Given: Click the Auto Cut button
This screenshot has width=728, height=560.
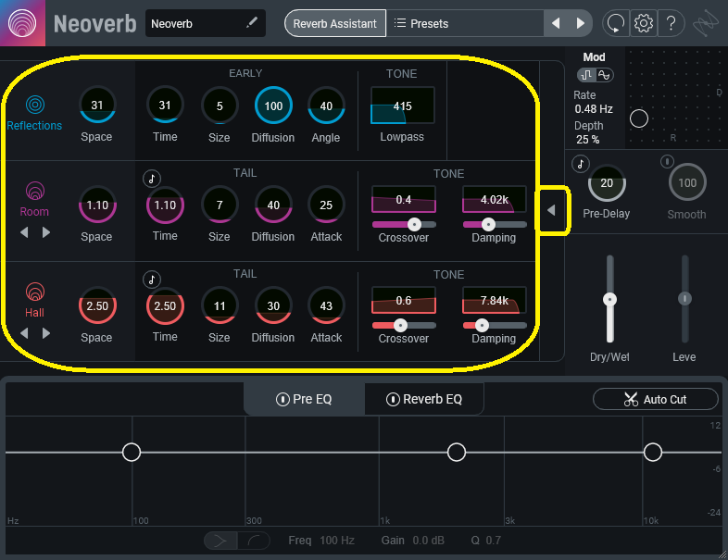Looking at the screenshot, I should pyautogui.click(x=655, y=399).
